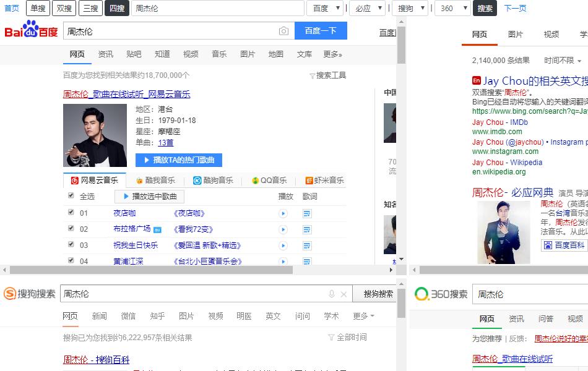Click the 百度一下 search button

pyautogui.click(x=321, y=30)
